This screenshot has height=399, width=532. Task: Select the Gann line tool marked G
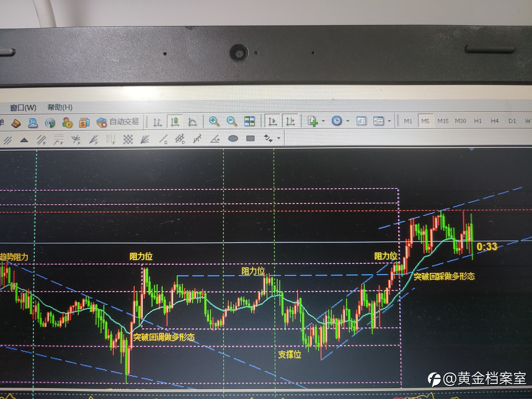[163, 139]
